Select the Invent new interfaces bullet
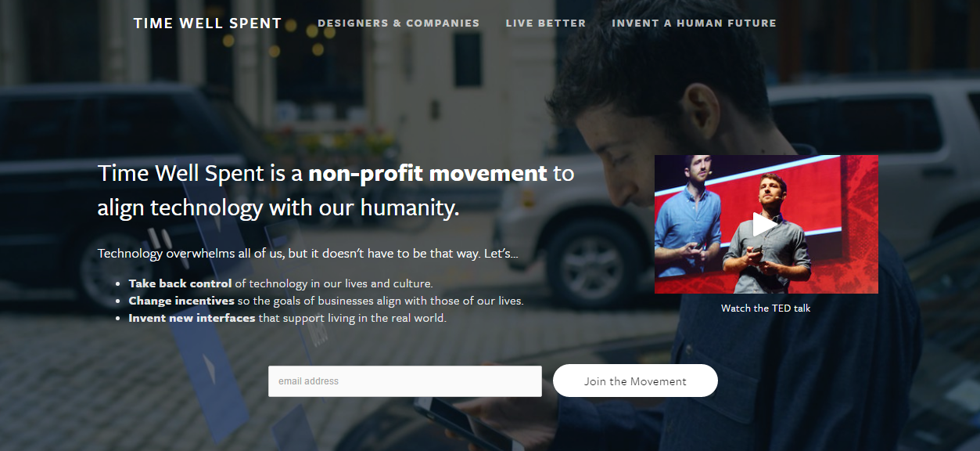 tap(192, 318)
